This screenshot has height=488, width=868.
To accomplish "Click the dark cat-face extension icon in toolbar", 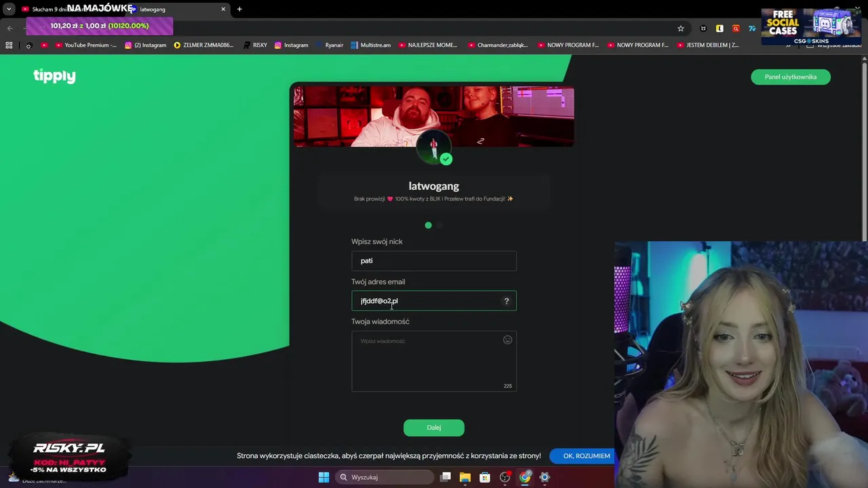I will coord(703,28).
